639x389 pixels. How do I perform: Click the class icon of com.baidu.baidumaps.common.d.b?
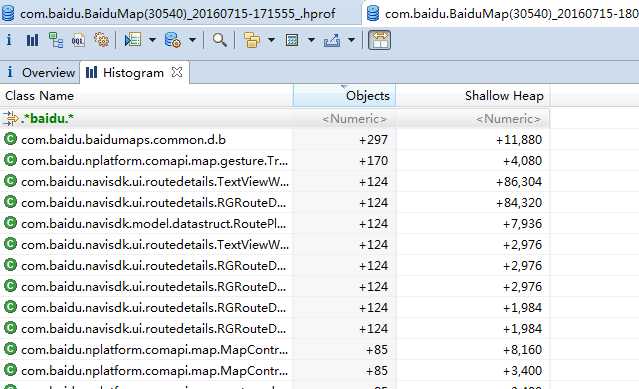point(10,139)
